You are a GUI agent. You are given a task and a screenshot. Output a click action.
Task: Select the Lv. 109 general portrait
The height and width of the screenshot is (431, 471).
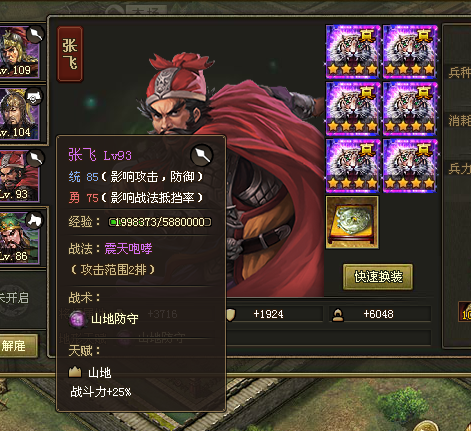click(x=19, y=52)
